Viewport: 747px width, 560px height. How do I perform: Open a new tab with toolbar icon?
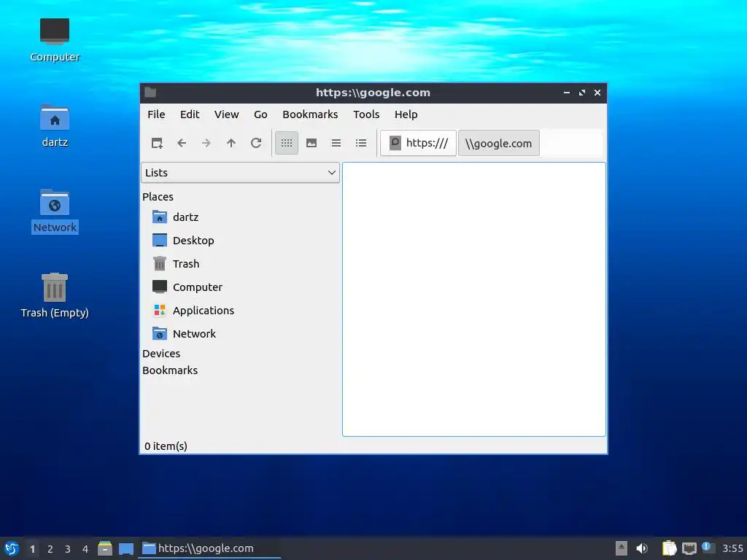point(157,143)
